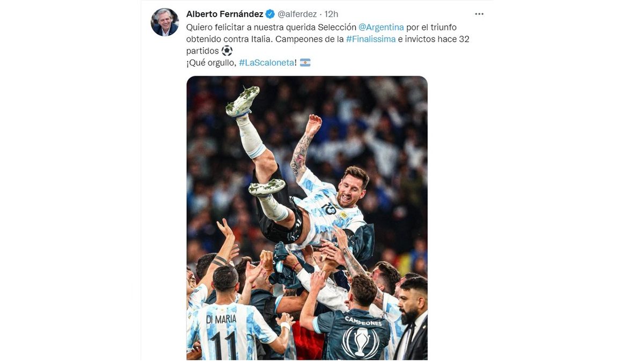Screen dimensions: 644x362
Task: Enlarge the attached celebration photo
Action: (x=307, y=218)
